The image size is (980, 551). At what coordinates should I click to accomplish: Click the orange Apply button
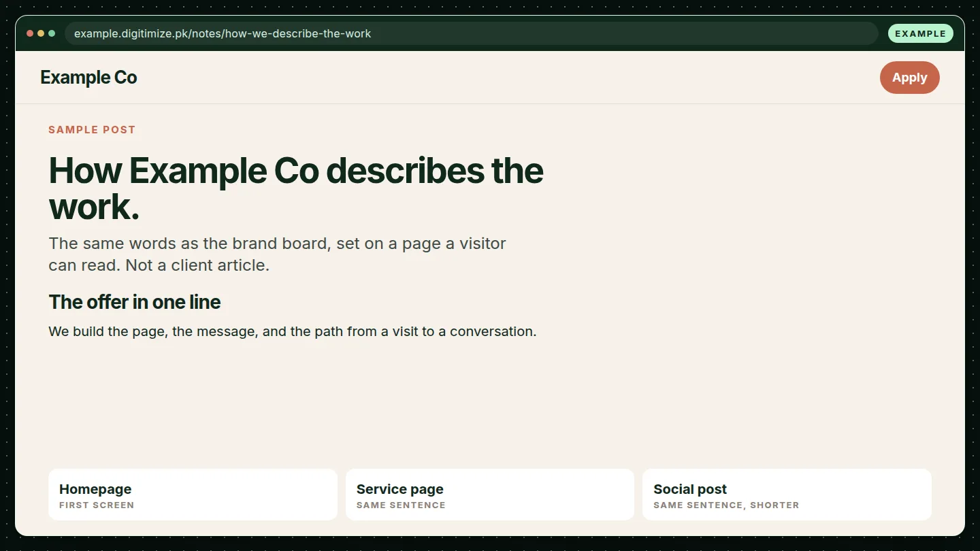(909, 78)
